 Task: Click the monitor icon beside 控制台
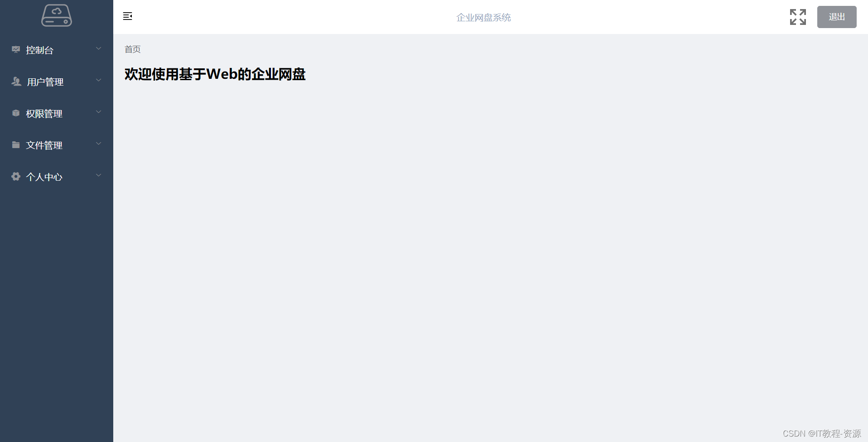pyautogui.click(x=16, y=50)
